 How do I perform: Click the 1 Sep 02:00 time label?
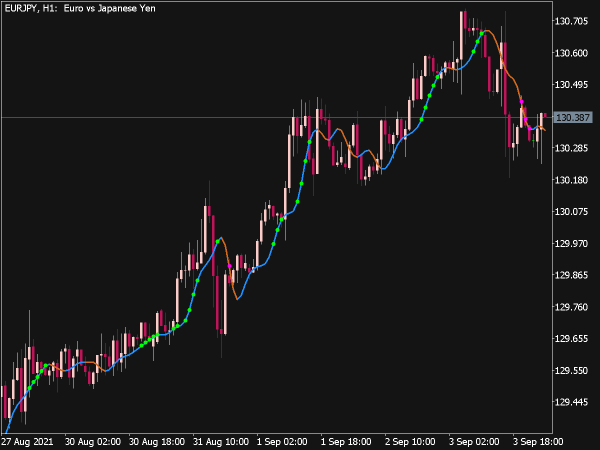(x=282, y=442)
